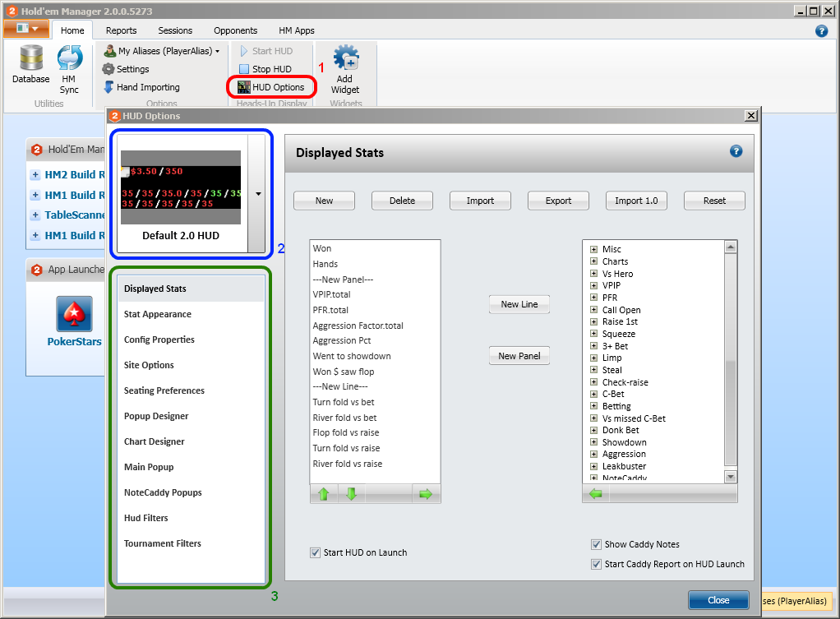
Task: Open Site Options in the sidebar
Action: 191,365
